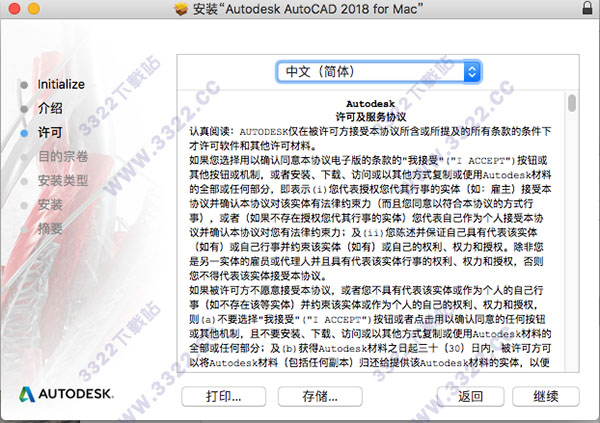Select the Initialize step in sidebar

tap(61, 84)
